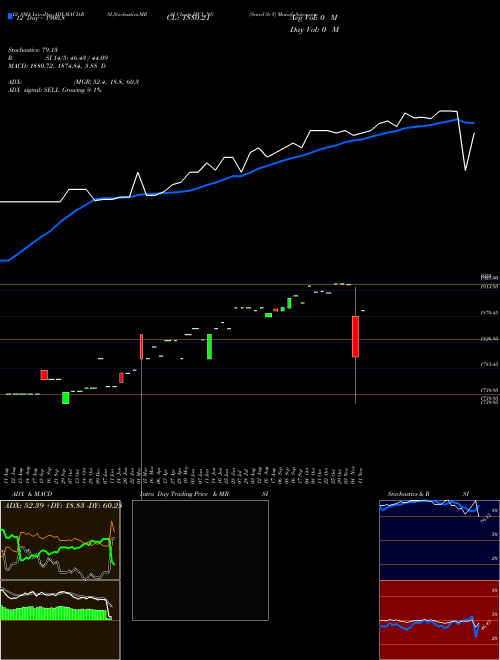Viewport: 500px width, 660px height.
Task: Click the '1783.45' price axis label
Action: click(x=489, y=365)
